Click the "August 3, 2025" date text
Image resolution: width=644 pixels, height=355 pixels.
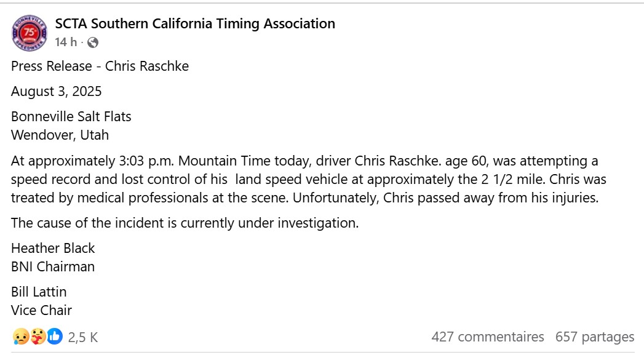pos(57,92)
